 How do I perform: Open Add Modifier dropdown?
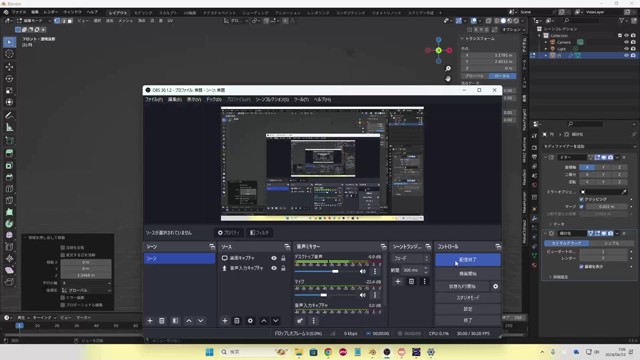point(589,146)
